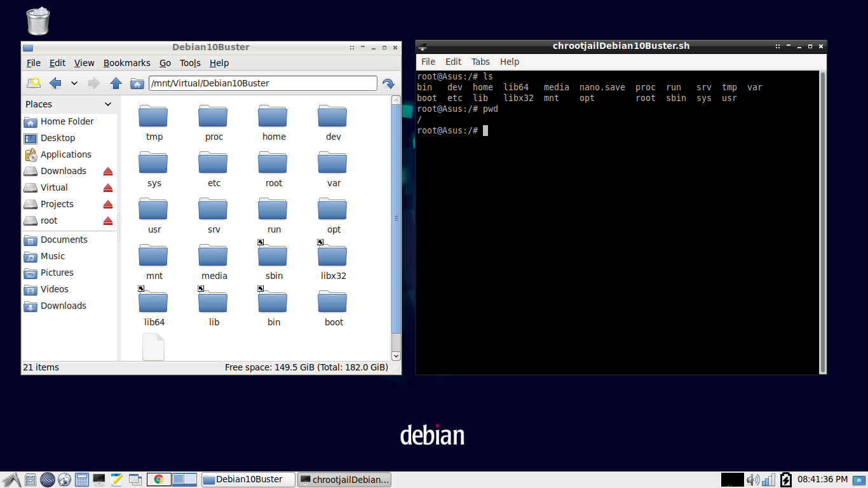
Task: Open the Bookmarks menu
Action: 126,63
